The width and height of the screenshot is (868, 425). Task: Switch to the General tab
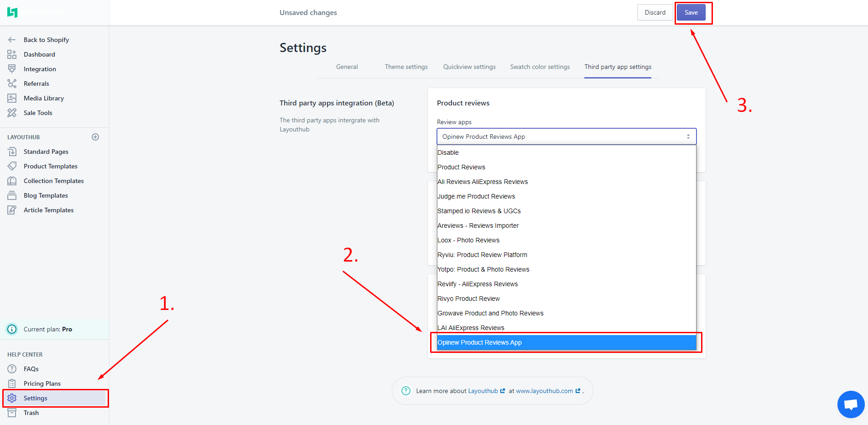[x=347, y=67]
